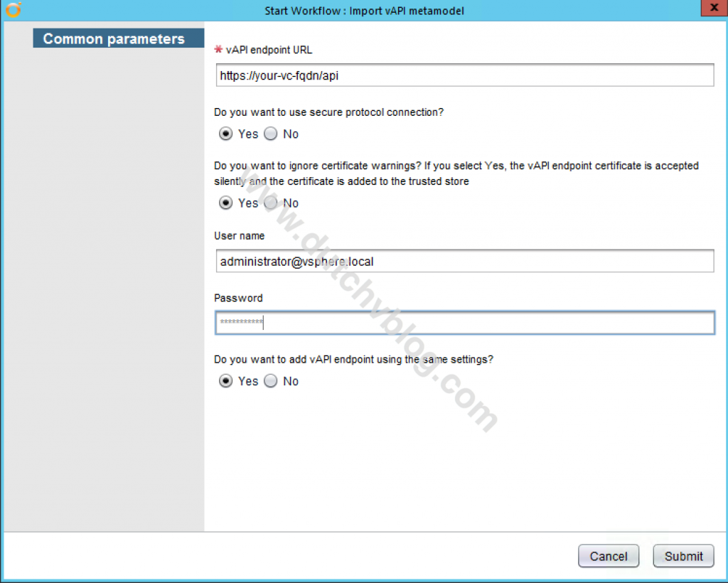The height and width of the screenshot is (583, 728).
Task: Submit the Import vAPI metamodel workflow
Action: (682, 556)
